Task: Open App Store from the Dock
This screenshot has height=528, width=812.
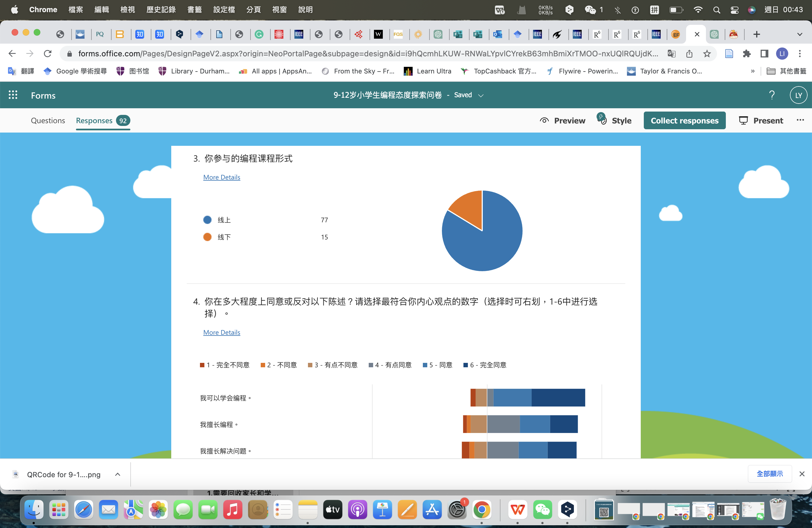Action: pyautogui.click(x=432, y=509)
